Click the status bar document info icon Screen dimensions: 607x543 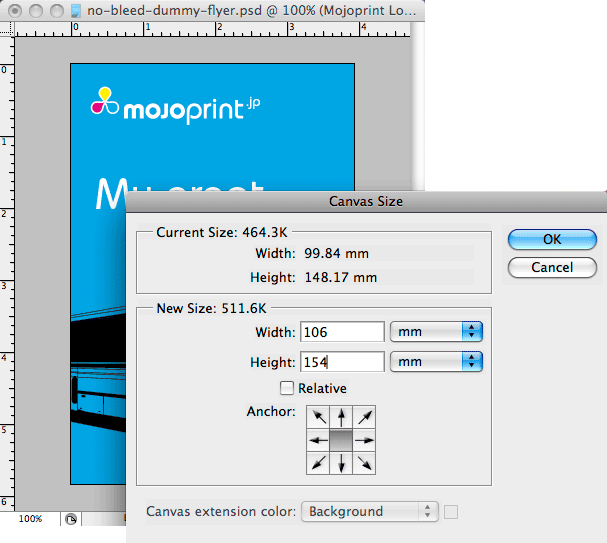[71, 519]
